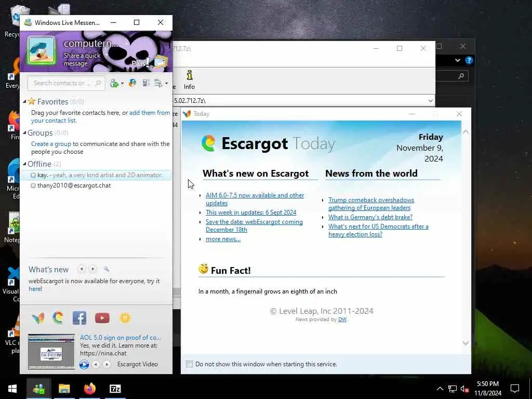This screenshot has width=532, height=399.
Task: Edit the Share a quick message text
Action: click(x=82, y=59)
